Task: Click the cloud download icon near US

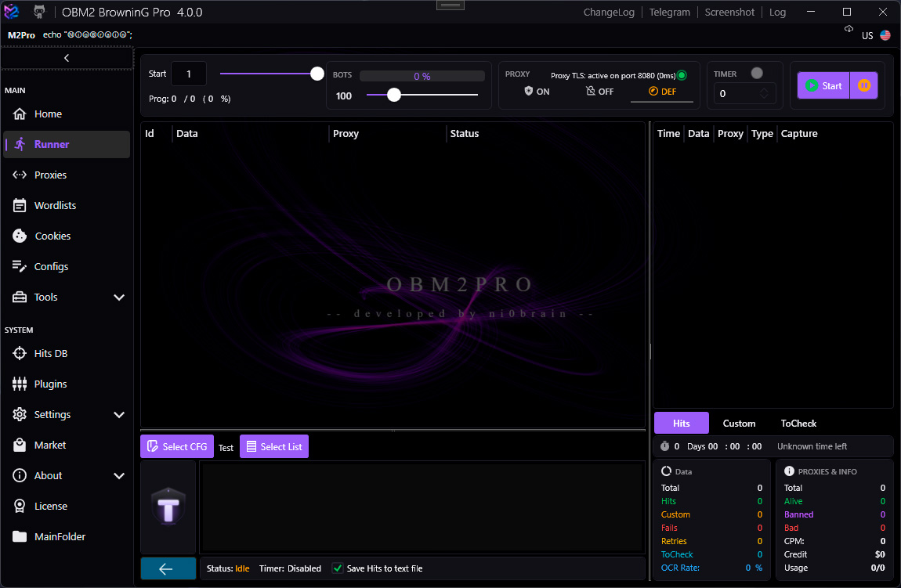Action: coord(849,29)
